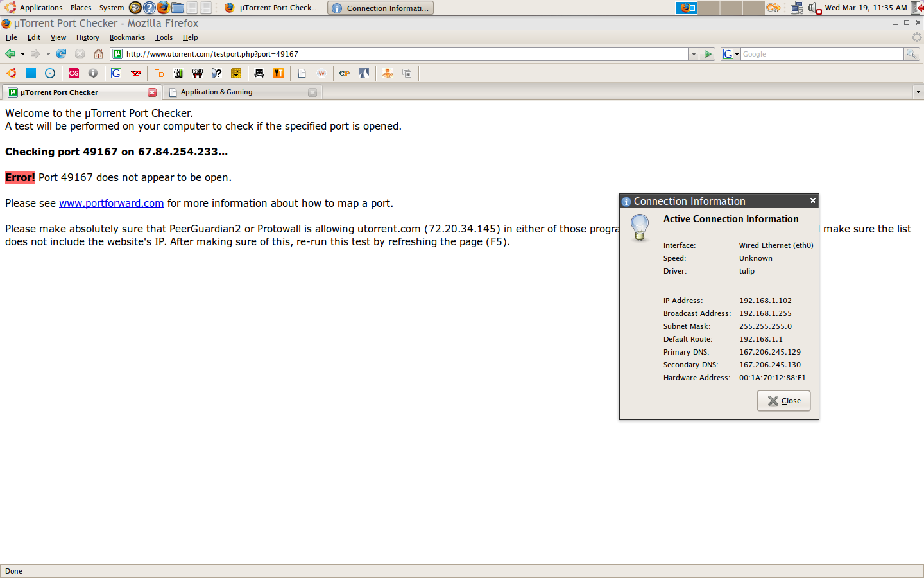Image resolution: width=924 pixels, height=578 pixels.
Task: Open the question-mark bookmark icon
Action: (x=217, y=73)
